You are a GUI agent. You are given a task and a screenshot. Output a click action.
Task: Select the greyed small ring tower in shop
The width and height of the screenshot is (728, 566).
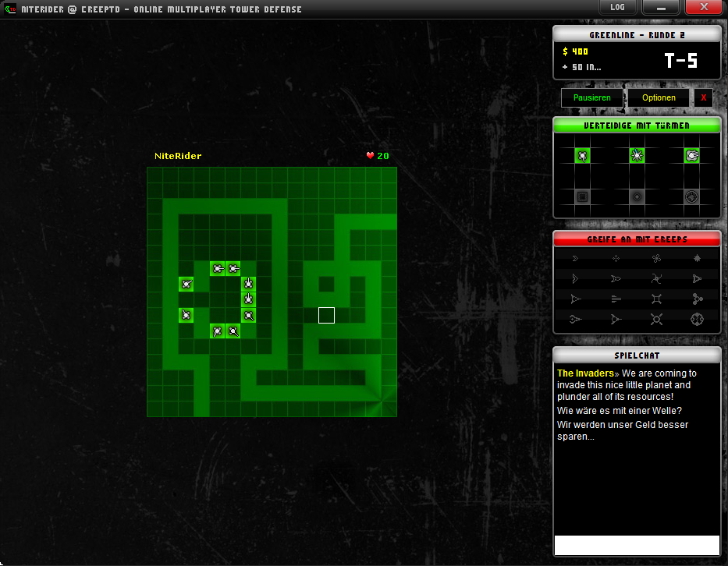tap(637, 196)
